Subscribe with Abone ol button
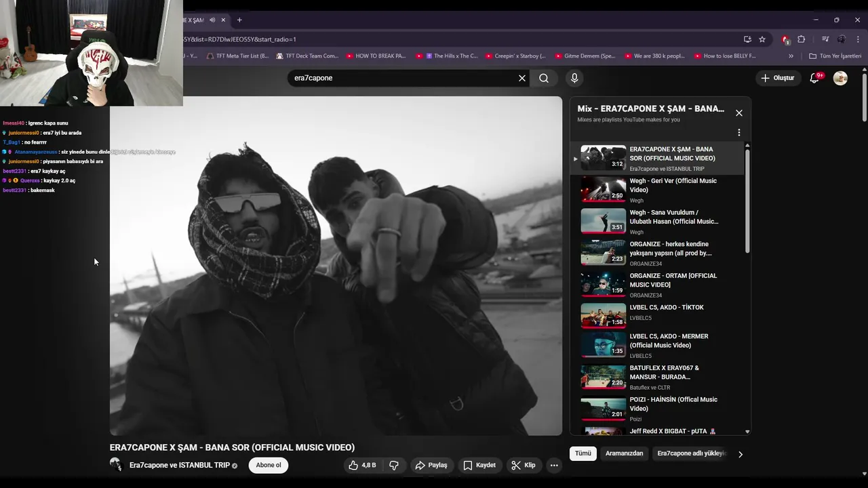 [x=269, y=465]
